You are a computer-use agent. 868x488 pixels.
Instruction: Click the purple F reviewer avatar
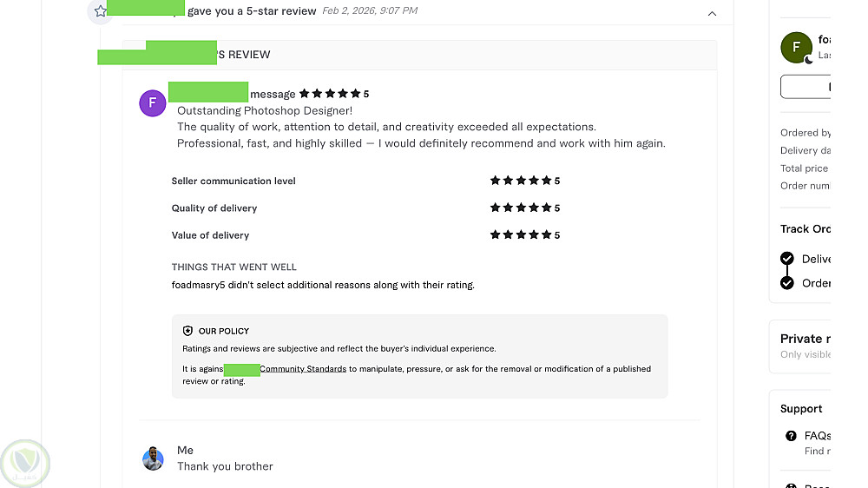tap(153, 103)
